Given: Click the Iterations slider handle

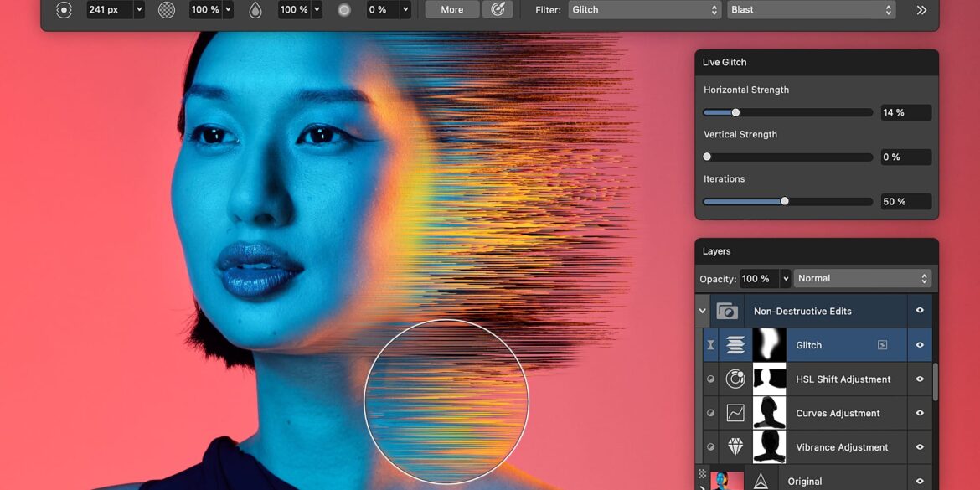Looking at the screenshot, I should tap(785, 201).
